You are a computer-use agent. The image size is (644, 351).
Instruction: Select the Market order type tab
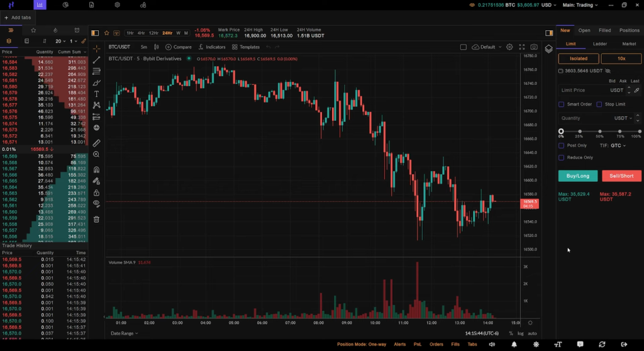[x=629, y=43]
